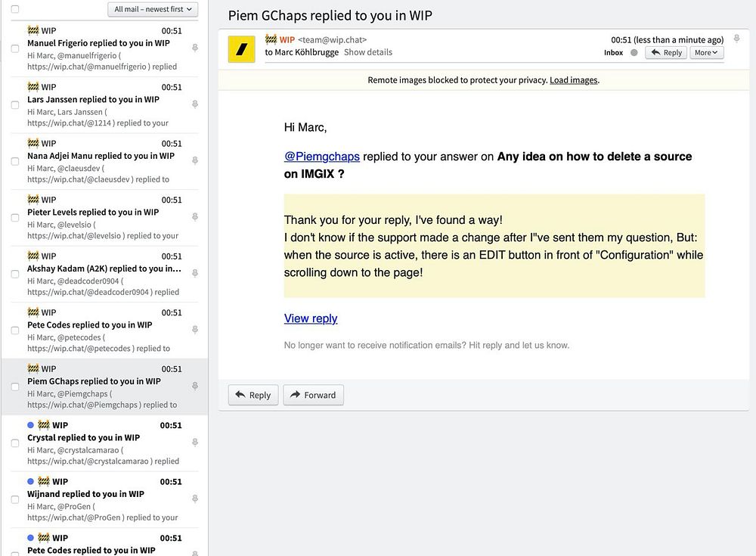Viewport: 756px width, 556px height.
Task: Click the Load images link
Action: click(573, 80)
